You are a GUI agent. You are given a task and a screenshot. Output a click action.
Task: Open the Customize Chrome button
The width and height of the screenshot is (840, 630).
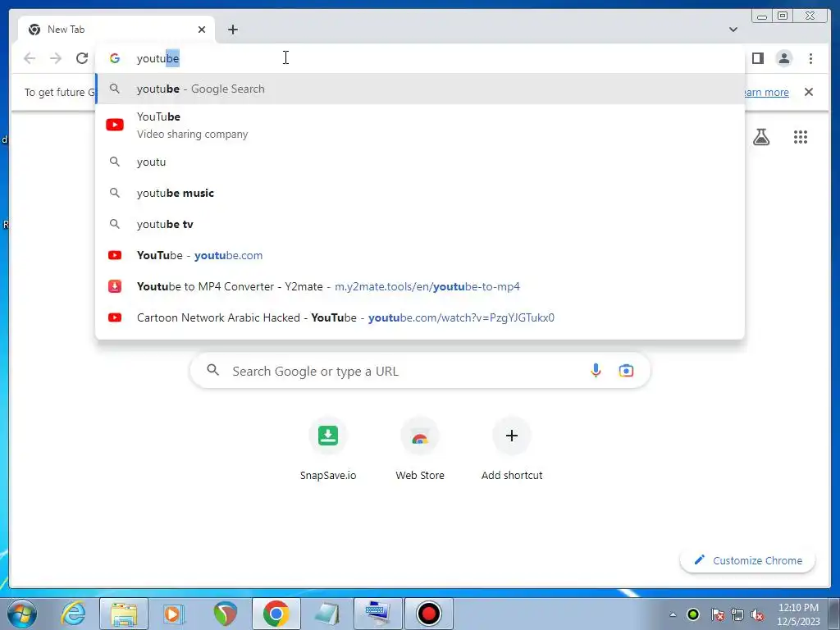click(x=747, y=560)
